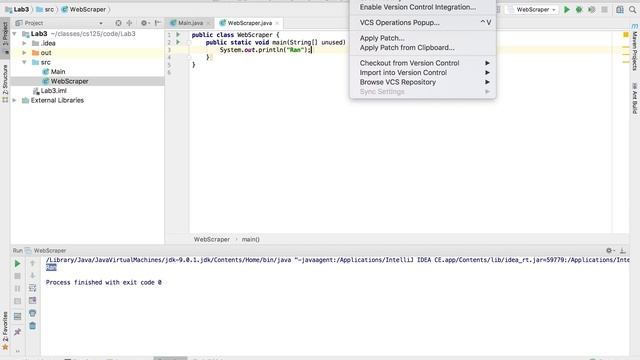The image size is (640, 360).
Task: Open Project panel gear settings
Action: 144,23
